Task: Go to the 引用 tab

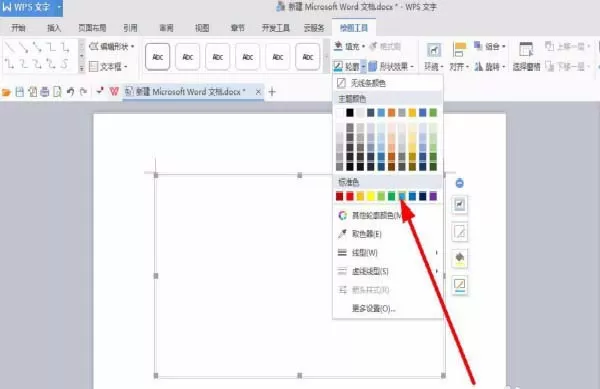Action: (130, 28)
